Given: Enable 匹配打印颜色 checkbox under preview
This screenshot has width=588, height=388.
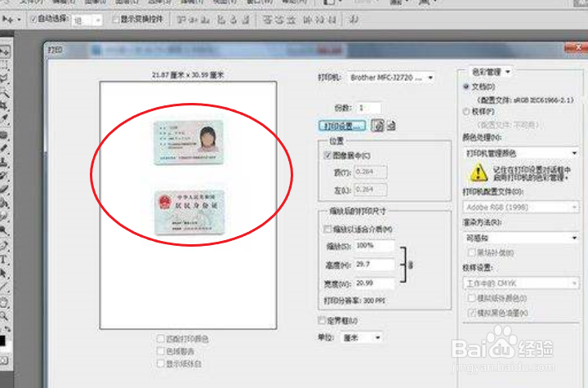Looking at the screenshot, I should click(x=161, y=339).
